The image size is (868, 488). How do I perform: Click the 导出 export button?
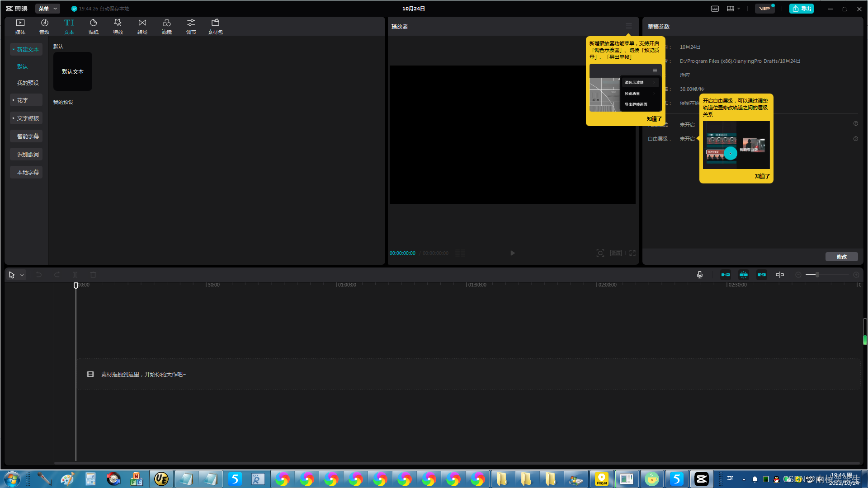pos(801,9)
